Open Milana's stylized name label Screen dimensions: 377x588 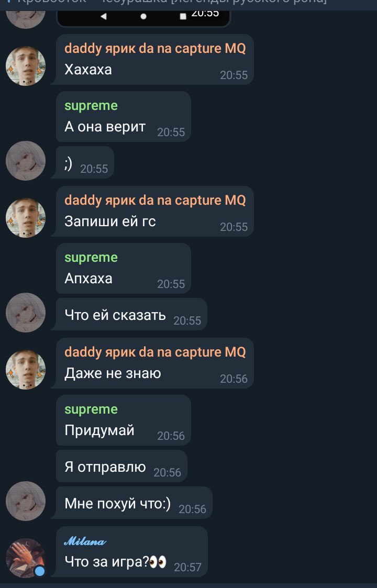85,541
